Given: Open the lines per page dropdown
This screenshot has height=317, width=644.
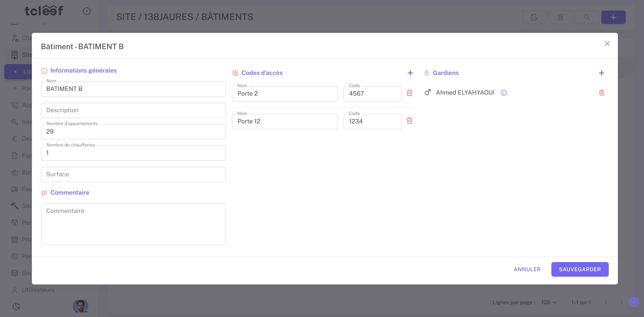Looking at the screenshot, I should click(x=549, y=302).
